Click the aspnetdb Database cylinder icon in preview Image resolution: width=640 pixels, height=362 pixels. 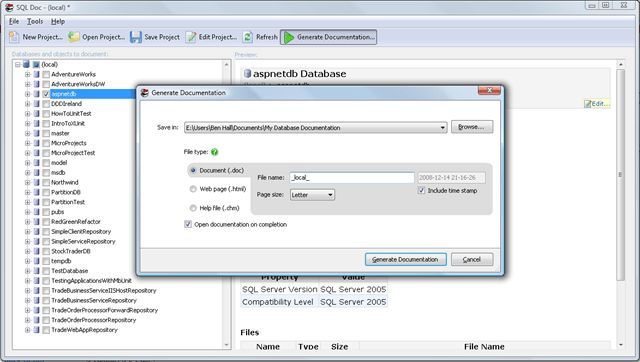(x=247, y=74)
